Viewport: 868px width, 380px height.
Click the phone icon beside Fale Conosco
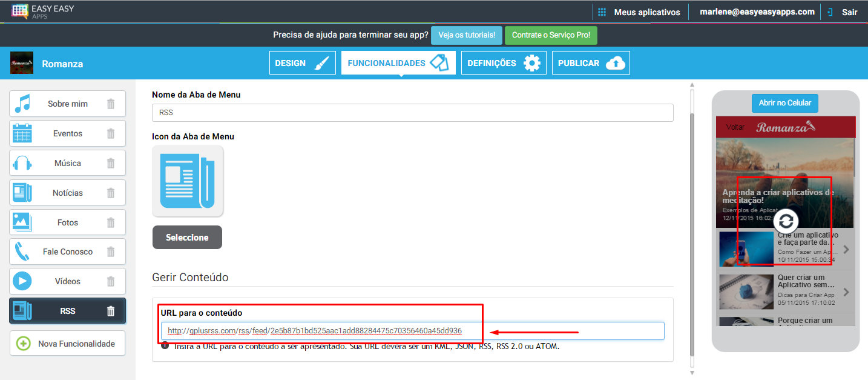(x=22, y=251)
